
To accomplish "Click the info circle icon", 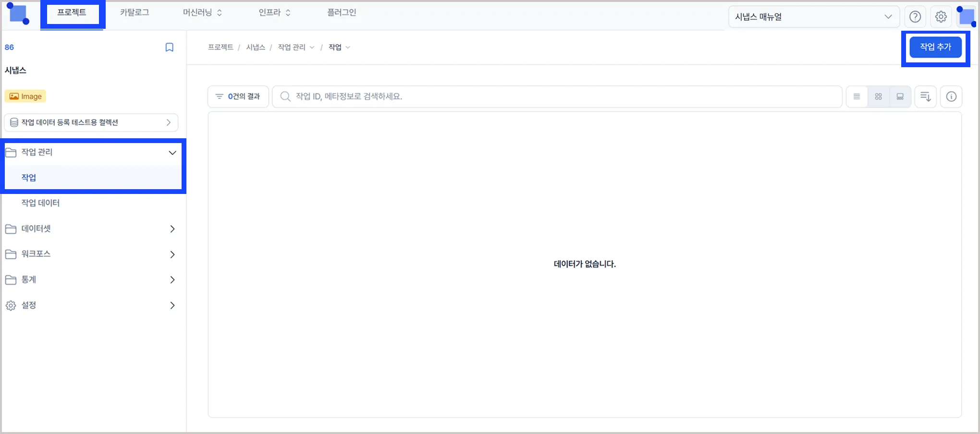I will tap(951, 96).
